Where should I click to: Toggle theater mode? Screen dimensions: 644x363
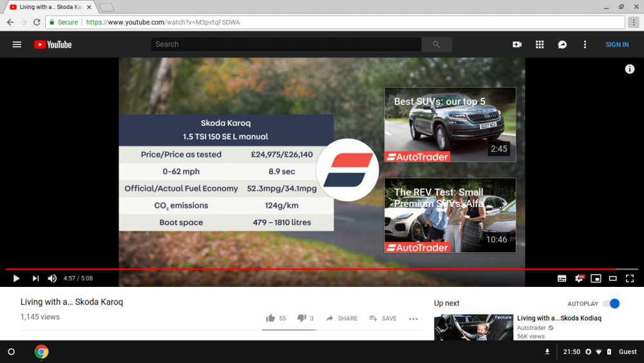tap(613, 279)
